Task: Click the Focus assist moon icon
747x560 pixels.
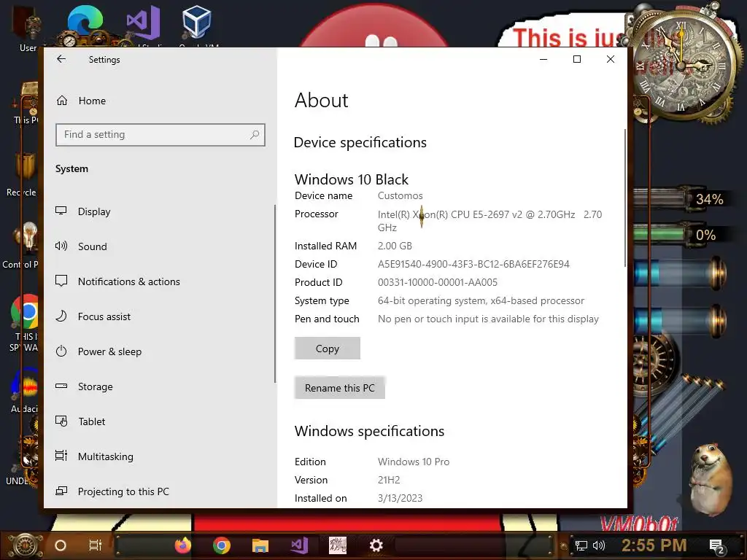Action: tap(61, 316)
